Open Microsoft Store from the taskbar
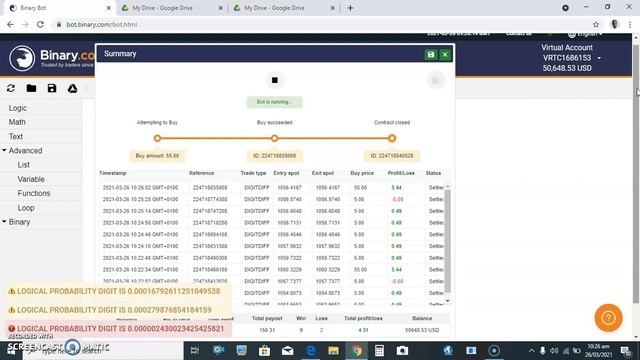Screen dimensions: 640x360 click(x=264, y=351)
